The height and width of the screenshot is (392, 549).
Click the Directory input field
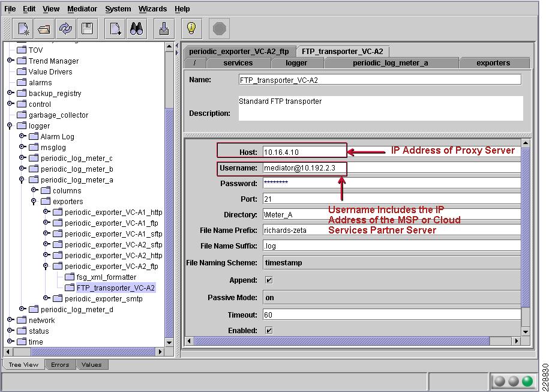point(391,215)
